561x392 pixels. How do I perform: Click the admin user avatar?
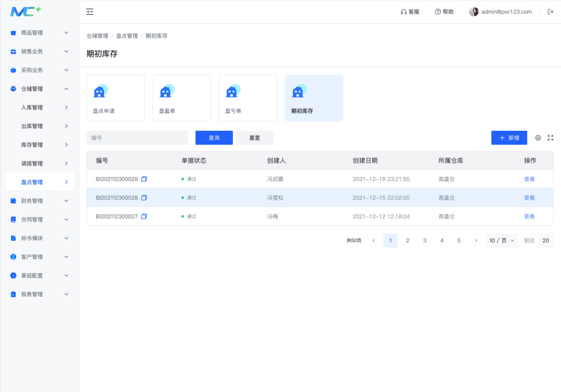point(474,12)
